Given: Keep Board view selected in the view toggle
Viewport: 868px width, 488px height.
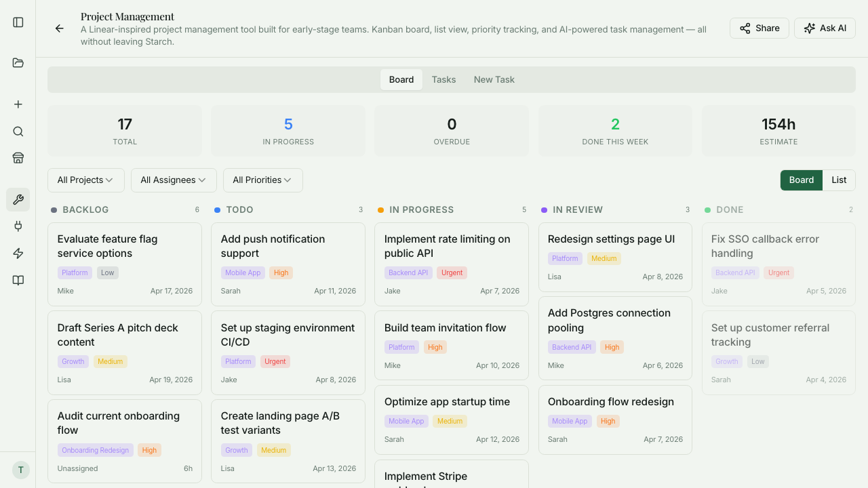Looking at the screenshot, I should 801,180.
